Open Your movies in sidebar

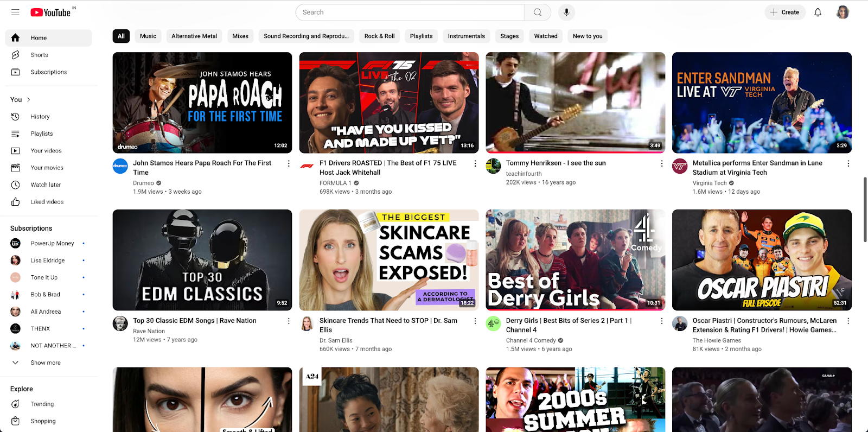[x=48, y=168]
